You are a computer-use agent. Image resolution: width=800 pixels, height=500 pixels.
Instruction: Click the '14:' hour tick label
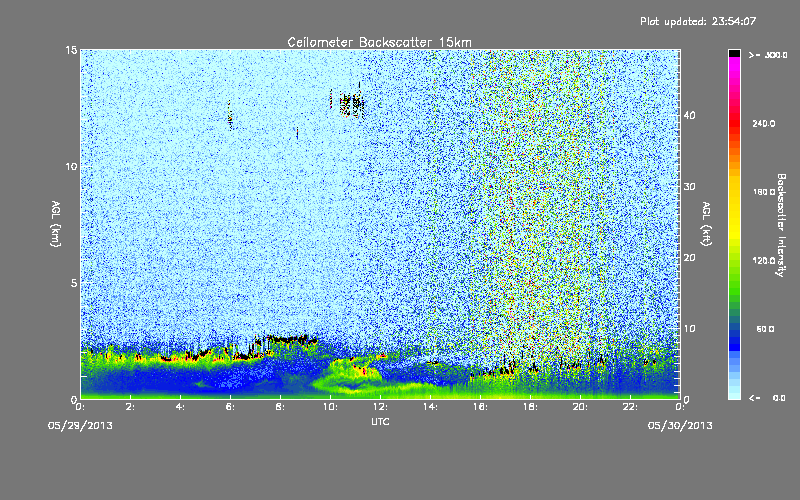coord(430,407)
